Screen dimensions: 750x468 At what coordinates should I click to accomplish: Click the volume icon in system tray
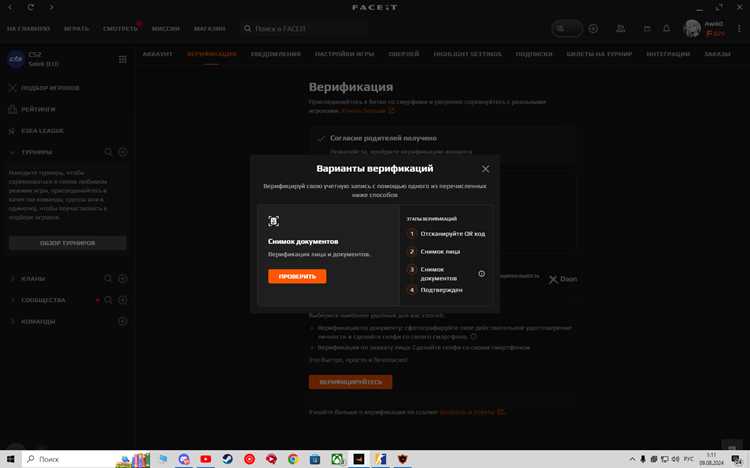click(x=675, y=459)
